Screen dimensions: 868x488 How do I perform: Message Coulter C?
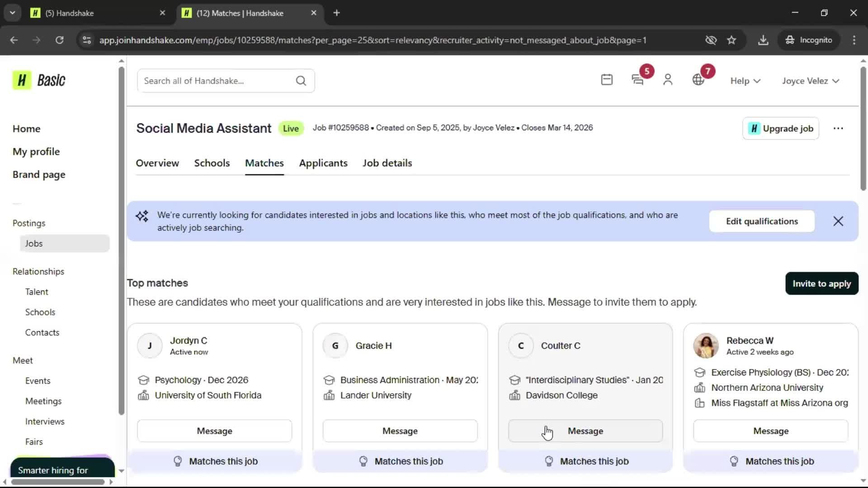click(585, 431)
